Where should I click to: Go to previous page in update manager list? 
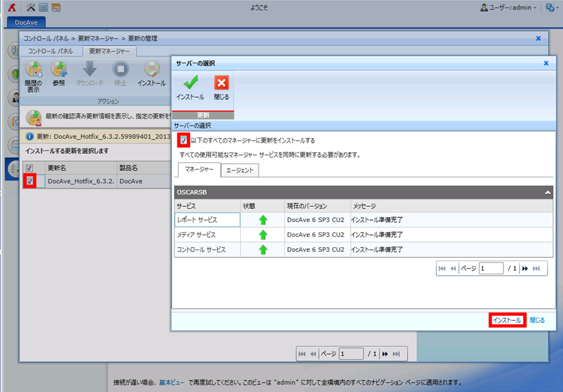tap(313, 354)
